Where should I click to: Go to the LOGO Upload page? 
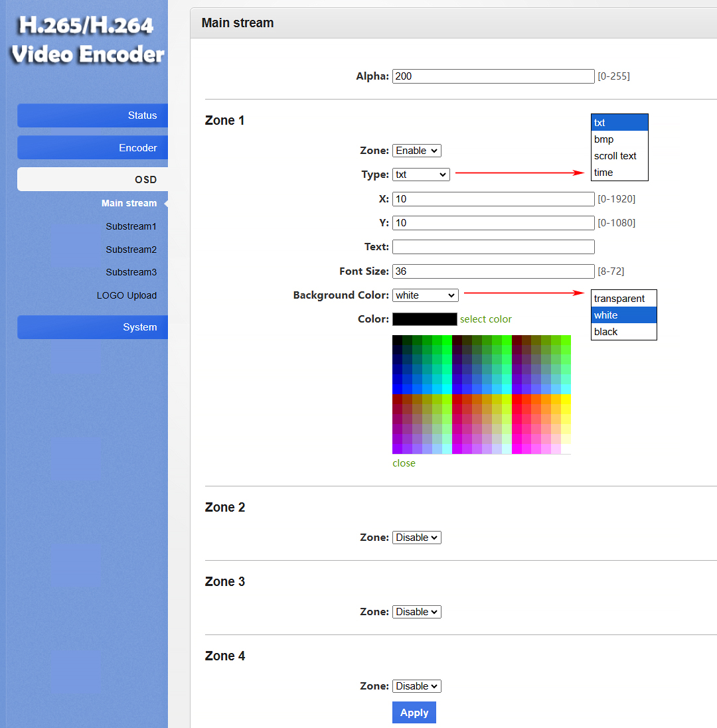(x=127, y=295)
